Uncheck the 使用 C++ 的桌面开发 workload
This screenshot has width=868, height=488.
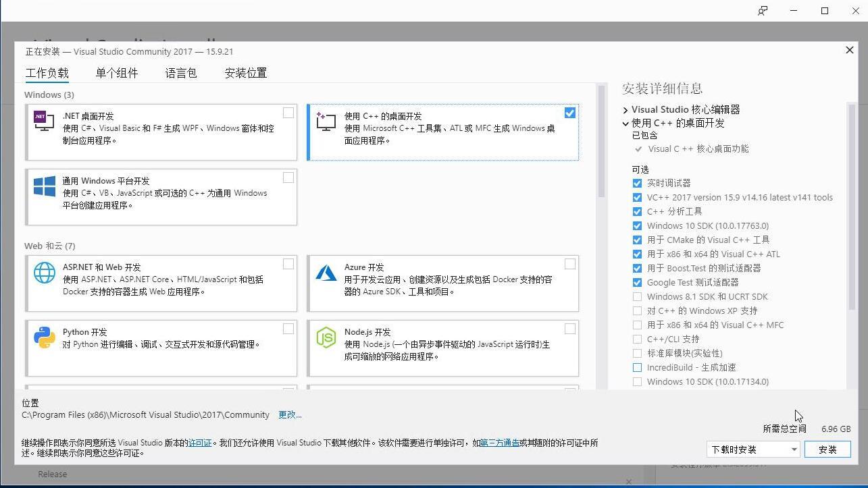pos(570,113)
